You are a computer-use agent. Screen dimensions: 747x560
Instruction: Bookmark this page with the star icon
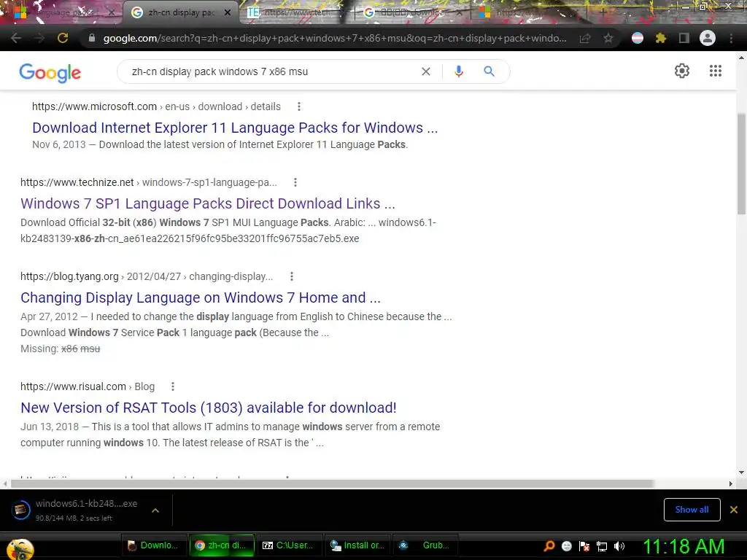pos(608,38)
